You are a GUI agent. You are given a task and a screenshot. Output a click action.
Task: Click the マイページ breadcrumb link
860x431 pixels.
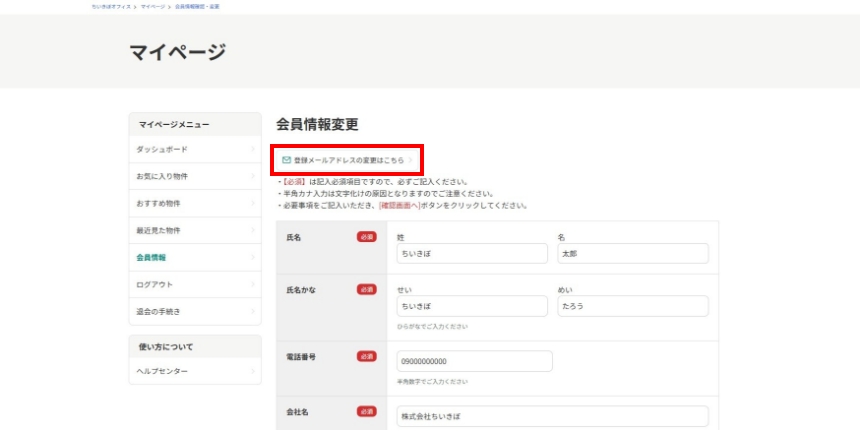coord(153,6)
